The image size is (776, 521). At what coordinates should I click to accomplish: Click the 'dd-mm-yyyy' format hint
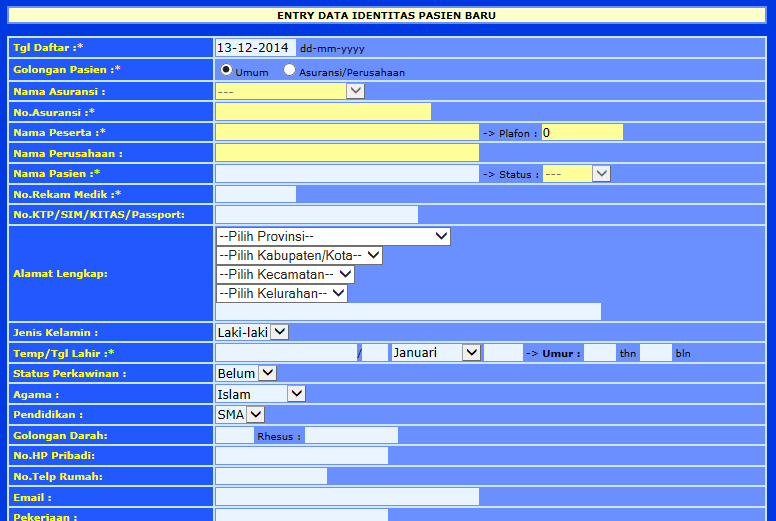click(332, 48)
